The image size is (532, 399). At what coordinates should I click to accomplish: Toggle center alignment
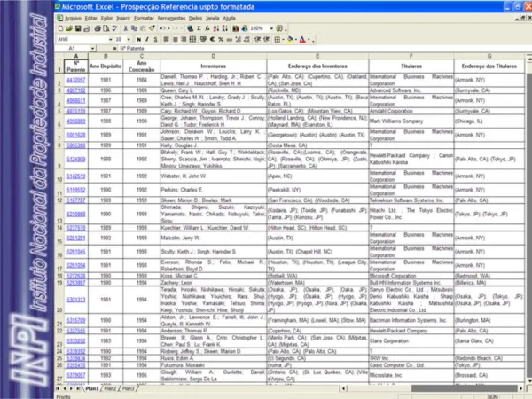click(x=175, y=40)
